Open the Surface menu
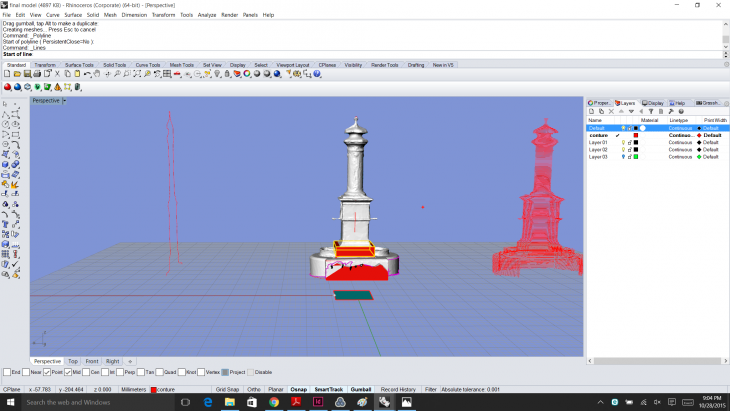 pos(73,15)
